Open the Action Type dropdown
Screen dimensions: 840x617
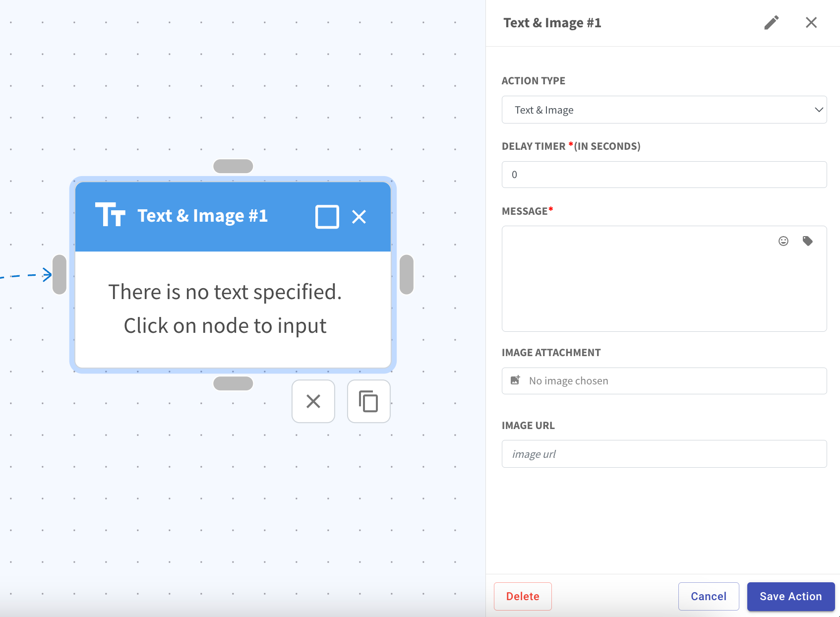[x=664, y=110]
